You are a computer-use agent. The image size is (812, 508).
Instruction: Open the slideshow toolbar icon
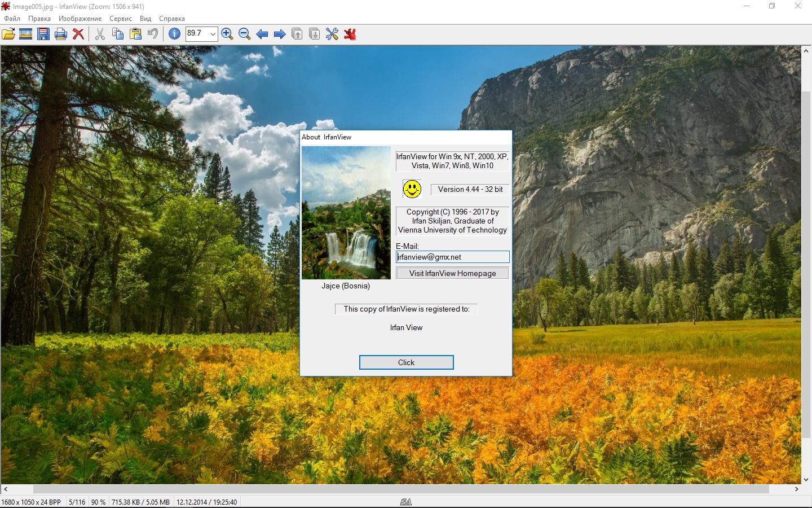click(26, 34)
